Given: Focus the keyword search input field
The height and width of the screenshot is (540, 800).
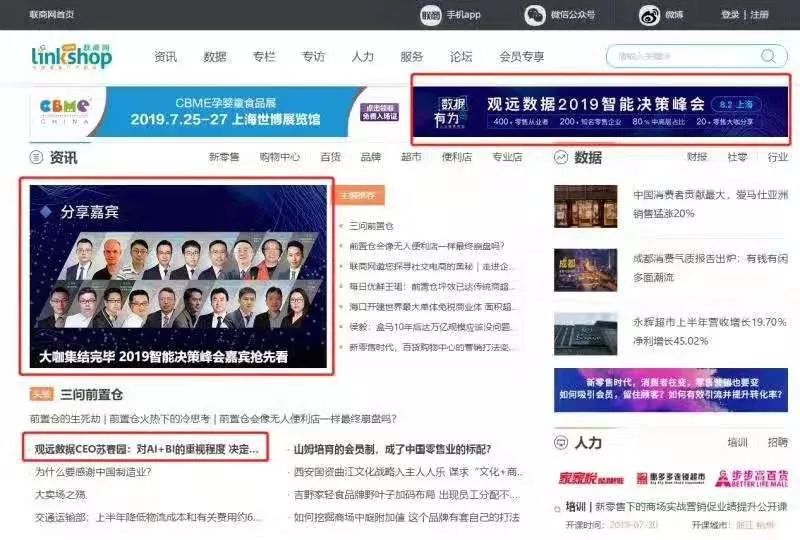Looking at the screenshot, I should point(680,56).
